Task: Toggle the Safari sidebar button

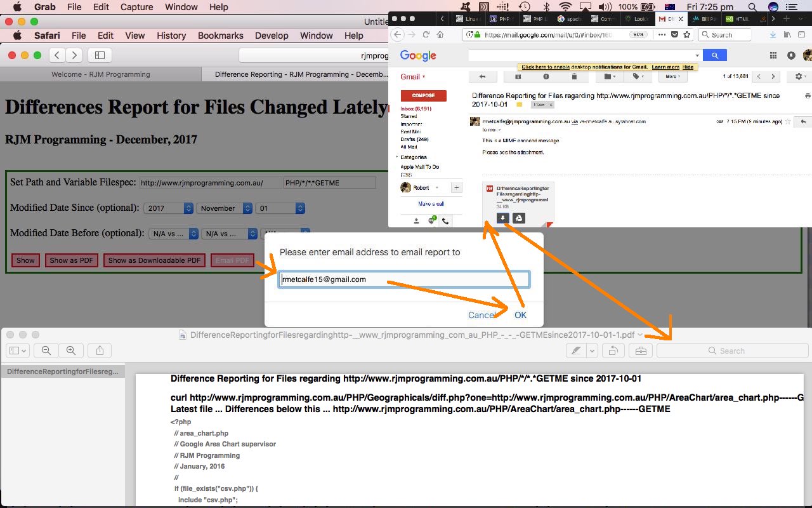Action: click(100, 55)
